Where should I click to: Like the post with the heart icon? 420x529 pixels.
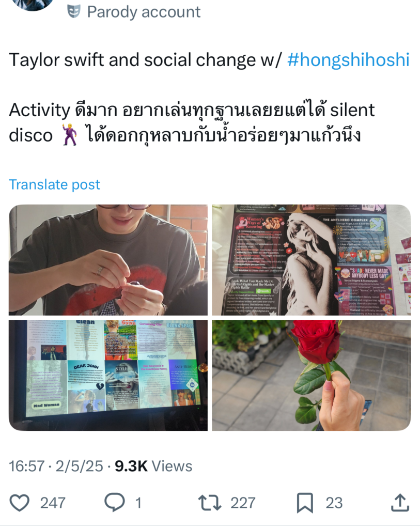[19, 502]
